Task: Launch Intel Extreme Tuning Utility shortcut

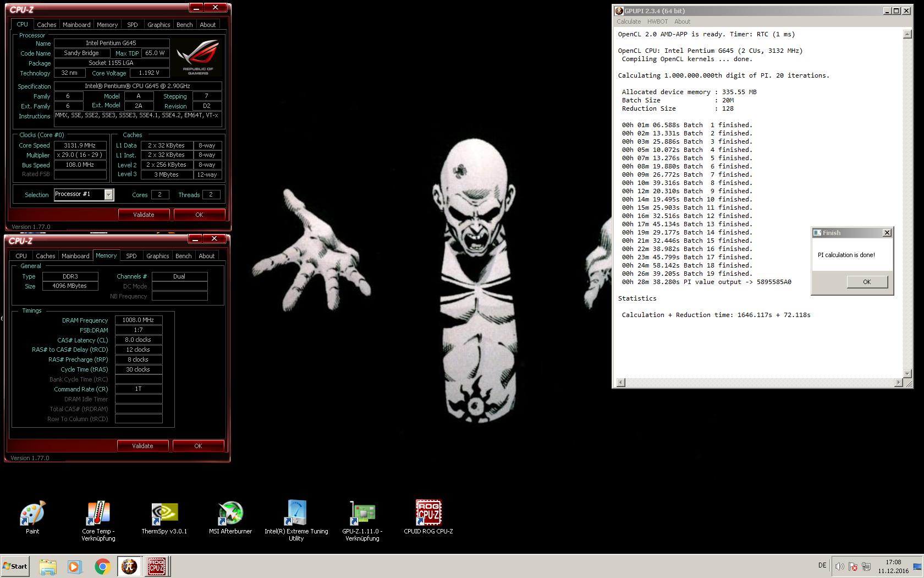Action: [296, 521]
